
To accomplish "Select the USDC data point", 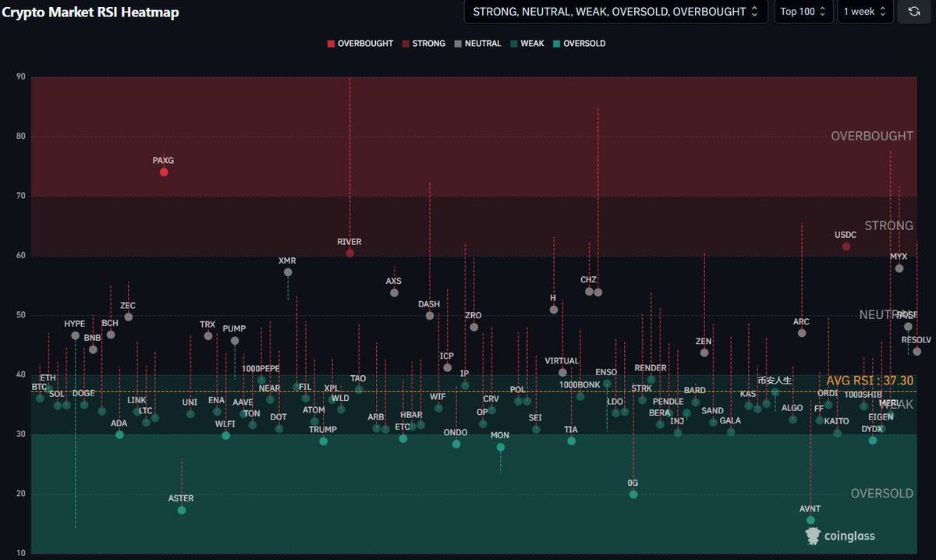I will click(x=846, y=246).
